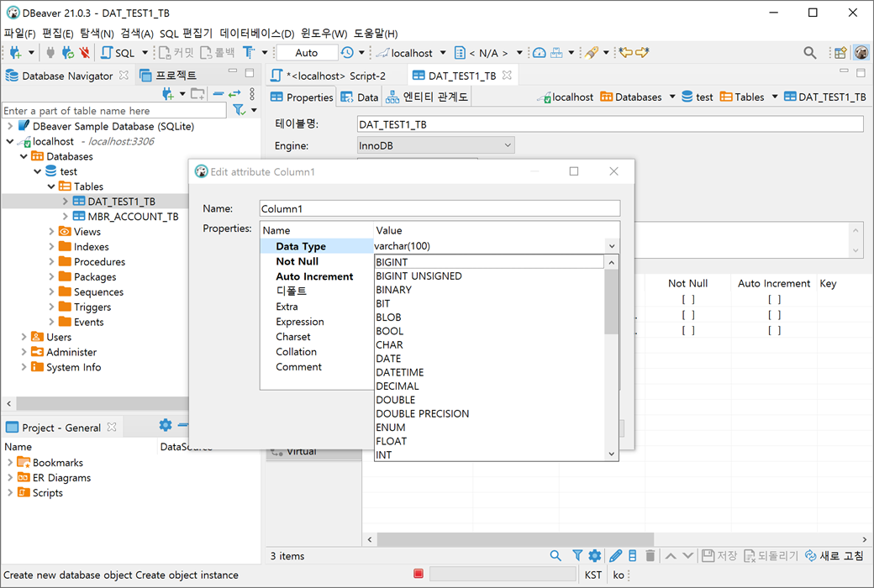Click the horizontal scrollbar under columns grid

tap(515, 539)
